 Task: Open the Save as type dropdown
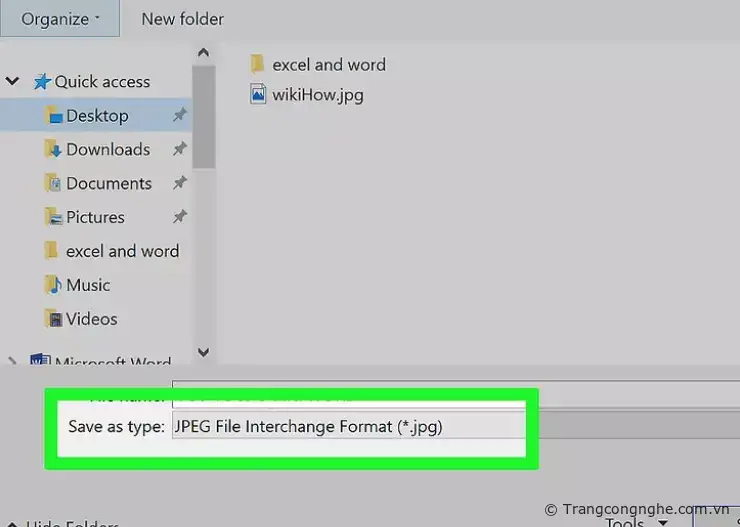pyautogui.click(x=348, y=427)
